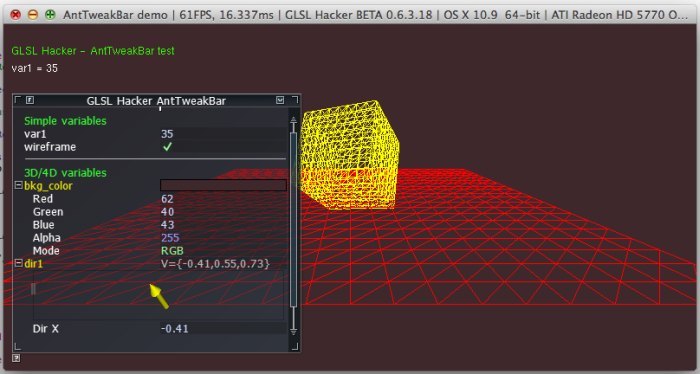
Task: Click the green zoom button of the window
Action: [50, 14]
